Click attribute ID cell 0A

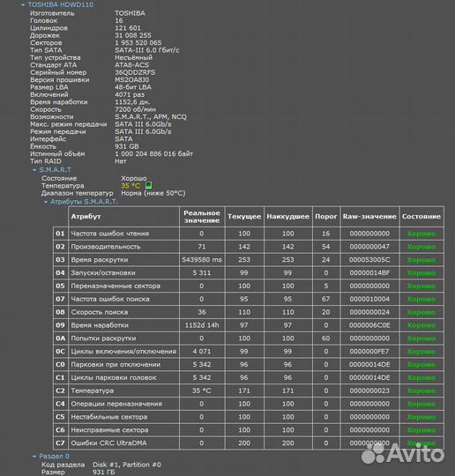coord(61,338)
